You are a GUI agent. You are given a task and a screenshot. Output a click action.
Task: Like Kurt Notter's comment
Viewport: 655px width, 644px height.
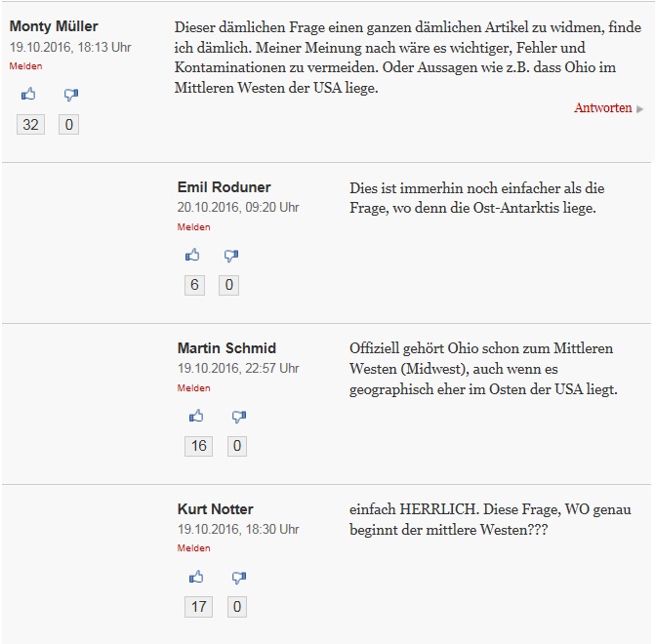196,578
